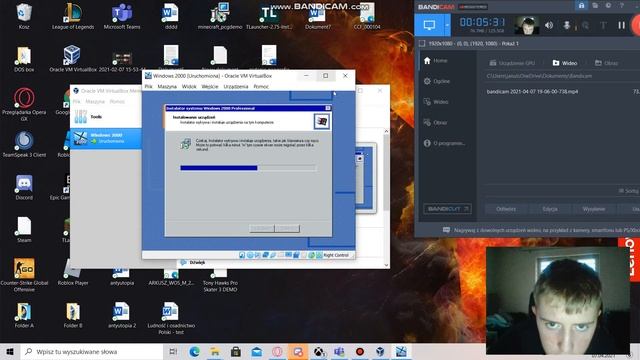Switch to the Wideo files tab in Bandicam
The height and width of the screenshot is (360, 640).
tap(565, 63)
